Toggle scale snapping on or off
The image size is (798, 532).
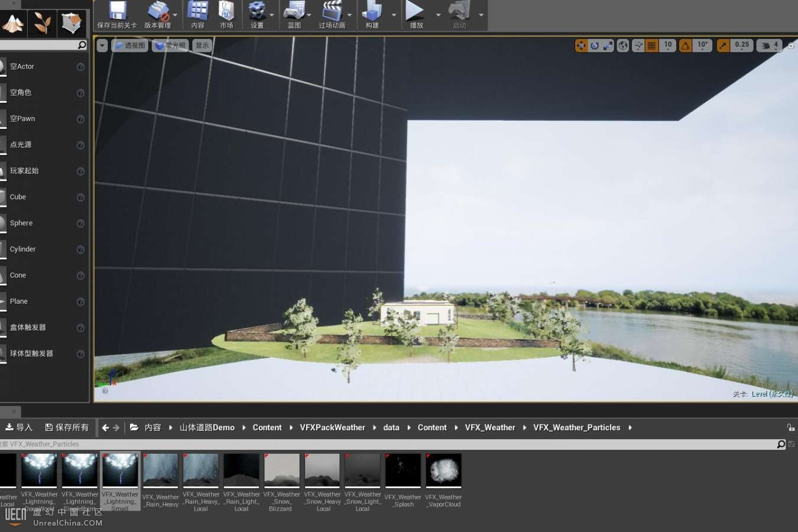coord(723,46)
